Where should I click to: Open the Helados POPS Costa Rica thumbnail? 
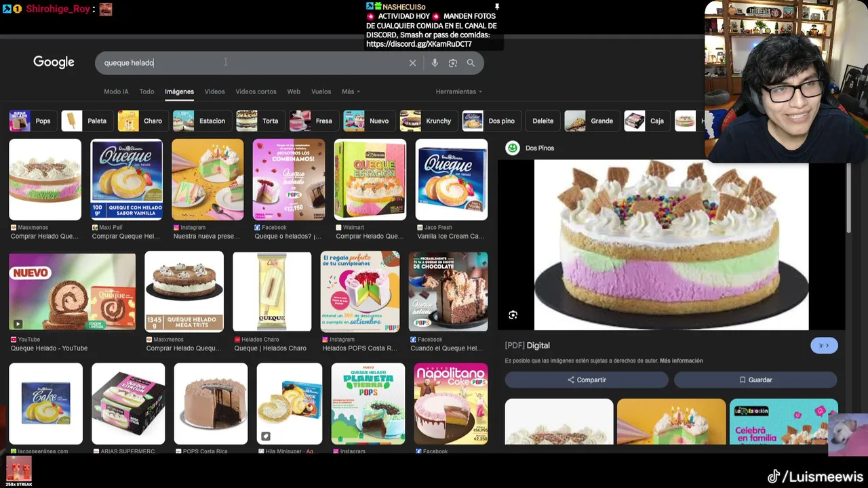click(x=360, y=292)
